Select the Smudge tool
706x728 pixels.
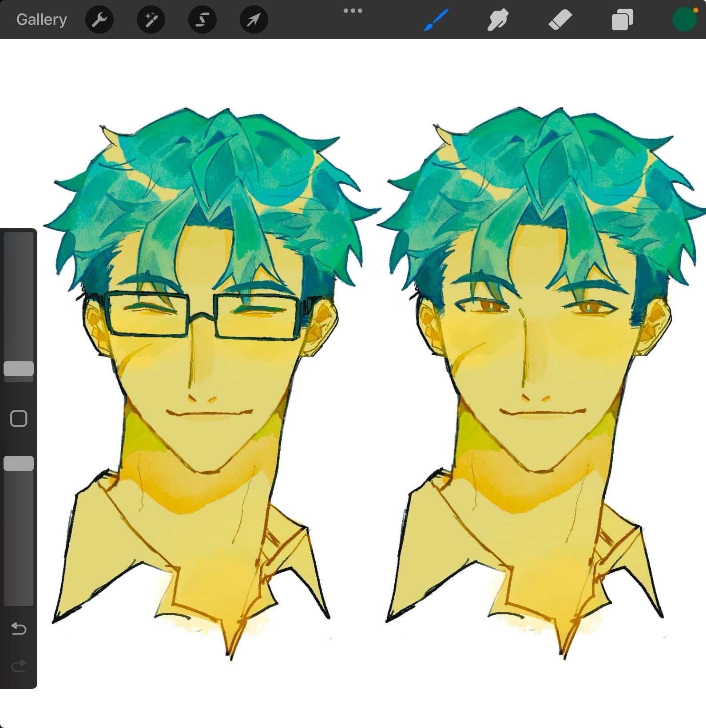click(x=498, y=20)
